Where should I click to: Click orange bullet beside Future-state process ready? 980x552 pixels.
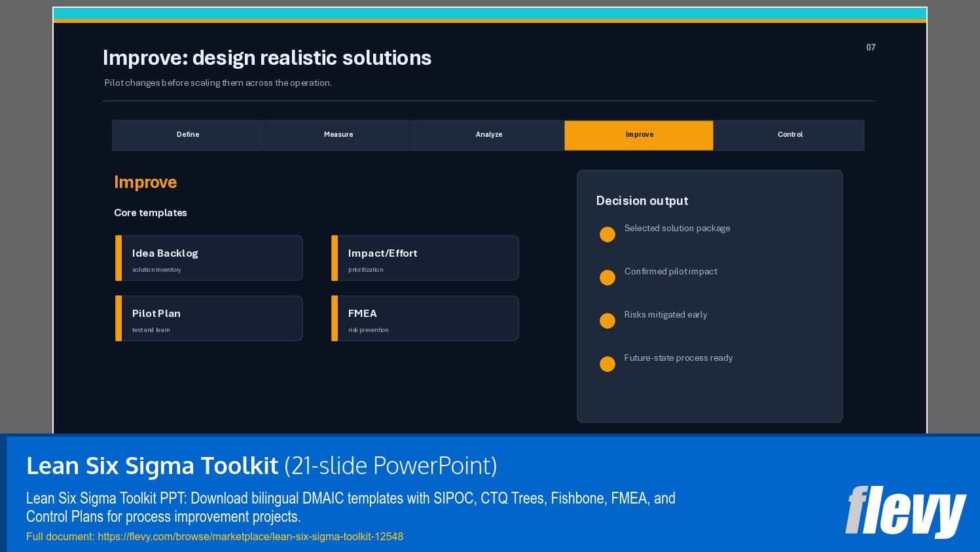click(x=608, y=364)
